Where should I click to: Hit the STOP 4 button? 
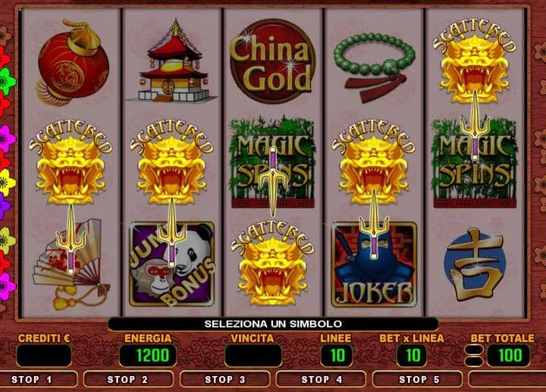(x=321, y=379)
